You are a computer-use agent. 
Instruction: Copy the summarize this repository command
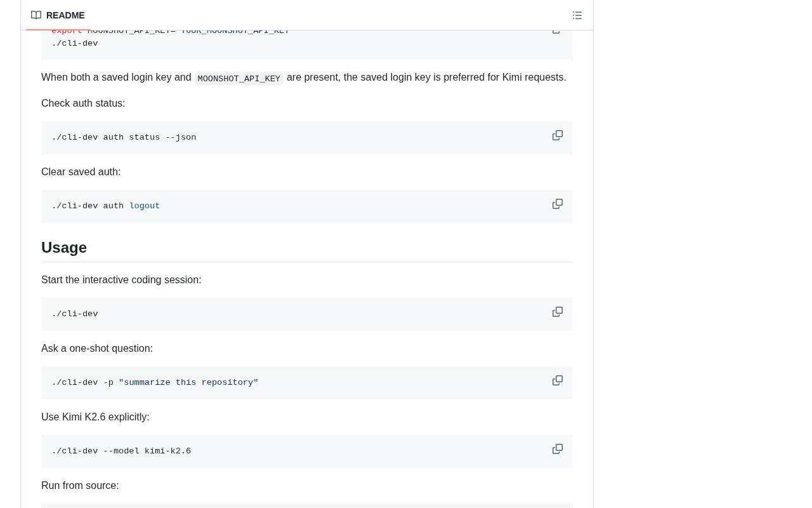(x=558, y=380)
